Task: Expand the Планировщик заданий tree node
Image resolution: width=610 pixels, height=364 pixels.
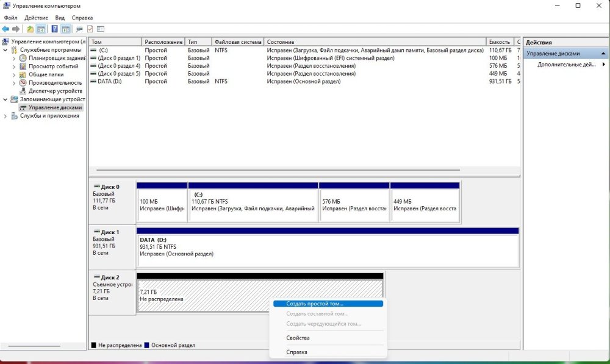Action: coord(15,59)
